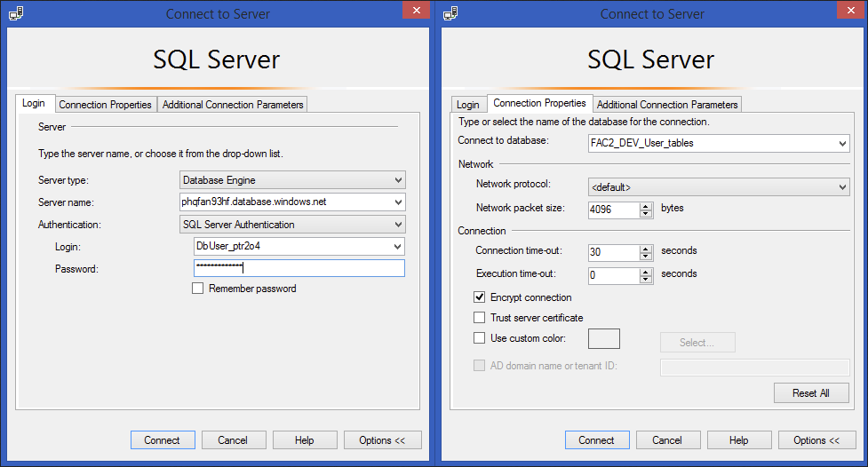Enable the Trust server certificate checkbox
Viewport: 868px width, 467px height.
(480, 318)
